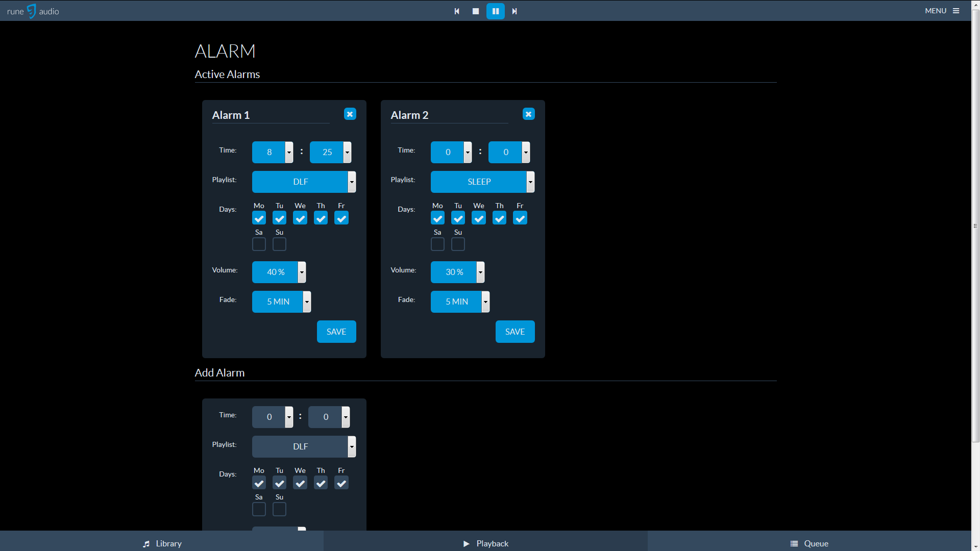The image size is (980, 551).
Task: Open Add Alarm minute dropdown
Action: pyautogui.click(x=329, y=417)
